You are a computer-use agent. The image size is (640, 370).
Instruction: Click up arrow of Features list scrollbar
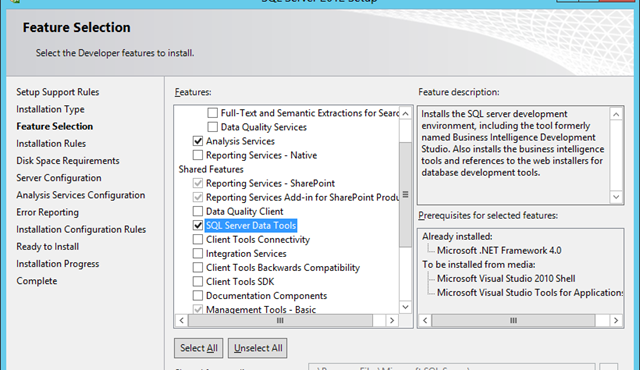pyautogui.click(x=405, y=113)
